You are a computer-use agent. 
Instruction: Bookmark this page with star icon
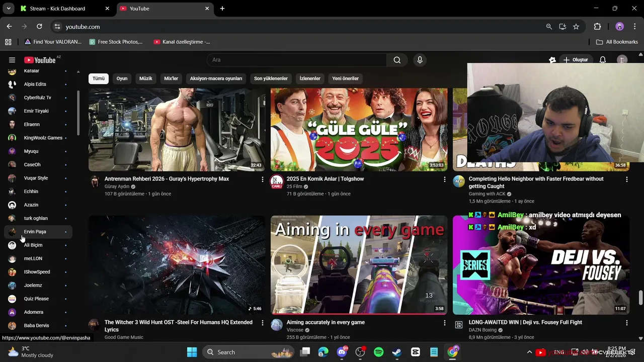576,27
